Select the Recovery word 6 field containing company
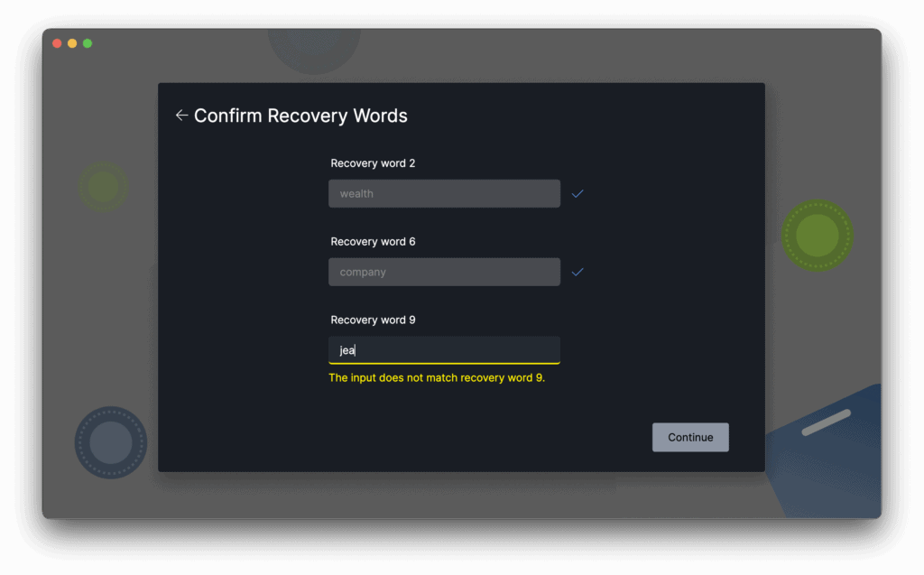 pos(444,272)
